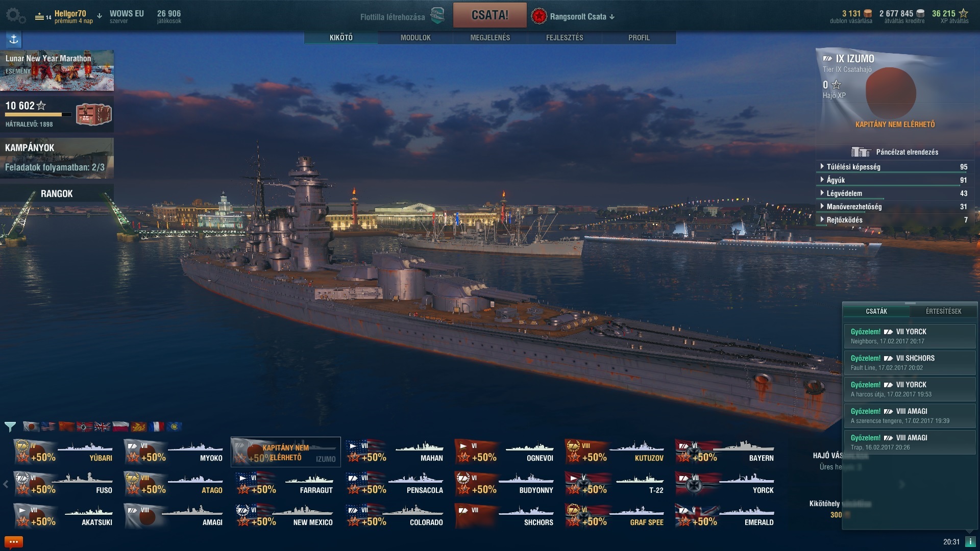Expand the Túlélési képesség stat row

[x=894, y=167]
